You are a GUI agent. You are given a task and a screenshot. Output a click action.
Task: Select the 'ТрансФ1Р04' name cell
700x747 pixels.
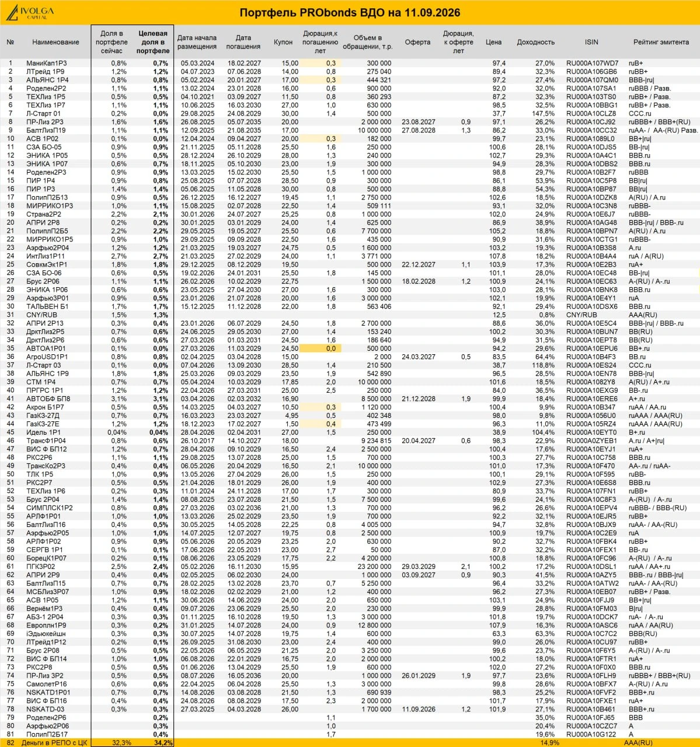46,441
